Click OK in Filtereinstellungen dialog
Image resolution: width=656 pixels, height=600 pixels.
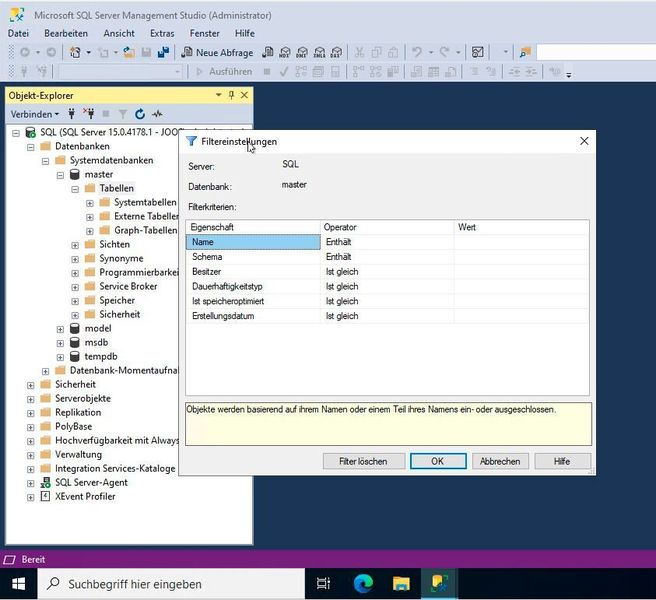tap(438, 461)
